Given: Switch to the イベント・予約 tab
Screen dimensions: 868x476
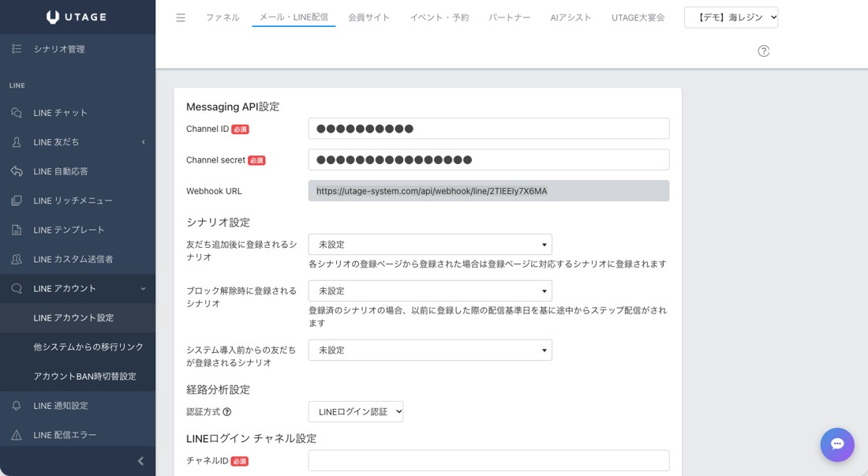Looking at the screenshot, I should [x=439, y=17].
